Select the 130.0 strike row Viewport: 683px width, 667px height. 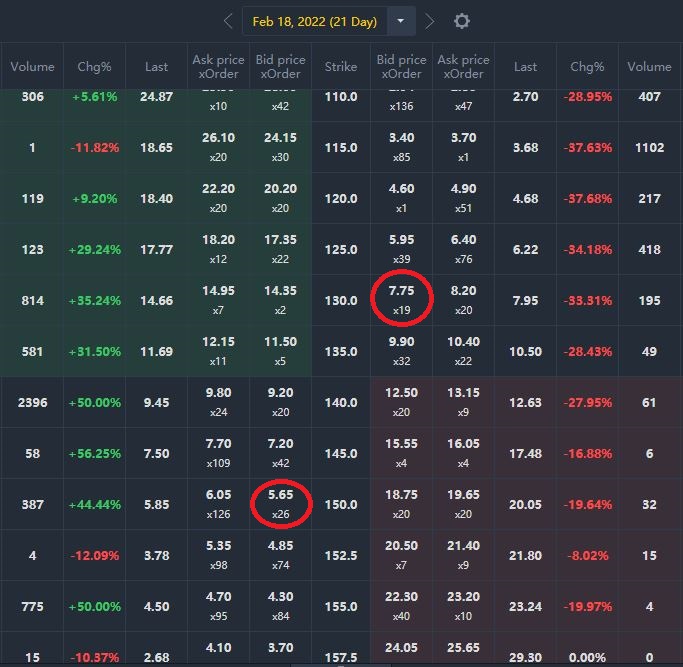[x=341, y=301]
